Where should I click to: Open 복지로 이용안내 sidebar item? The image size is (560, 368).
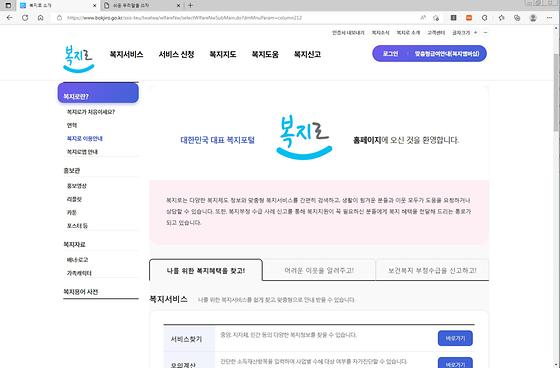coord(85,138)
